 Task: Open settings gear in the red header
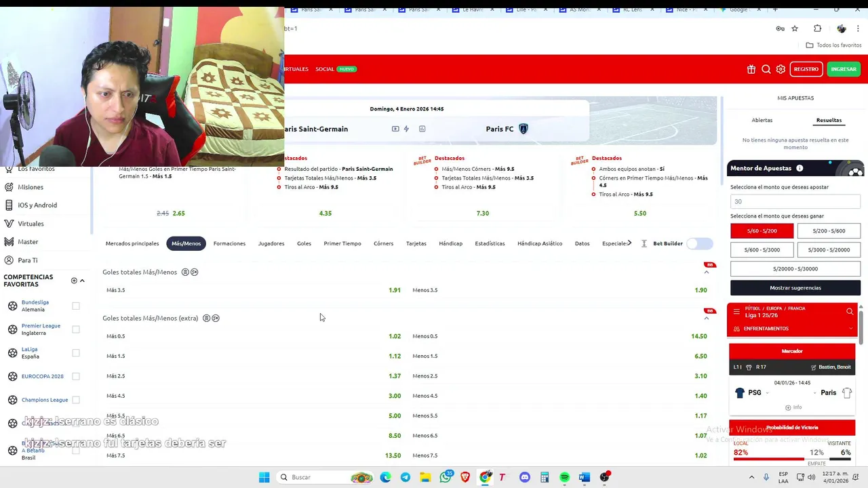(781, 69)
